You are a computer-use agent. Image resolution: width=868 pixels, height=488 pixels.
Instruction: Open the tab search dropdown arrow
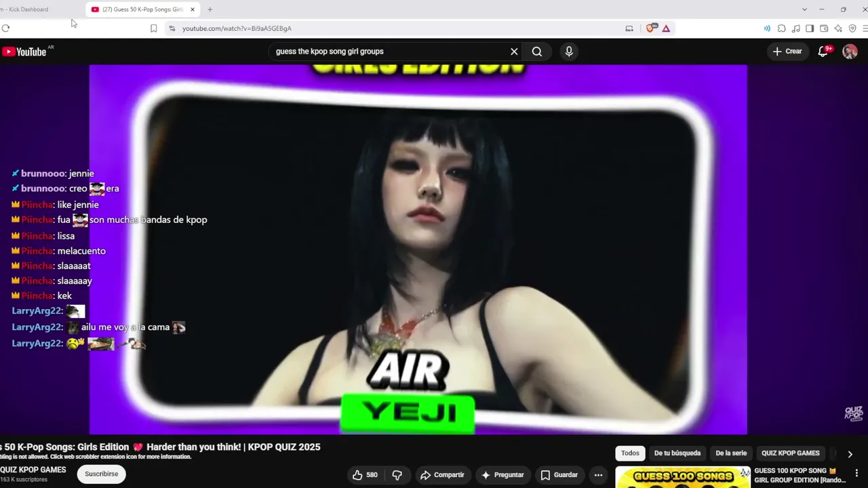804,9
